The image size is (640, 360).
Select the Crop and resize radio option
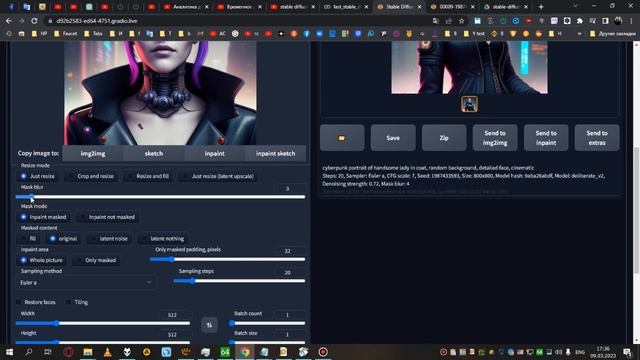point(91,176)
